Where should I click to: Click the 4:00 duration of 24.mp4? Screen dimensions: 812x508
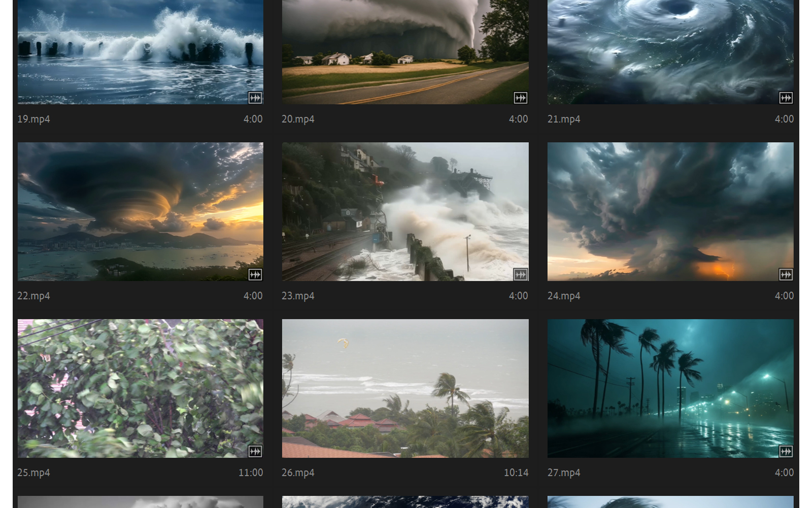(784, 296)
